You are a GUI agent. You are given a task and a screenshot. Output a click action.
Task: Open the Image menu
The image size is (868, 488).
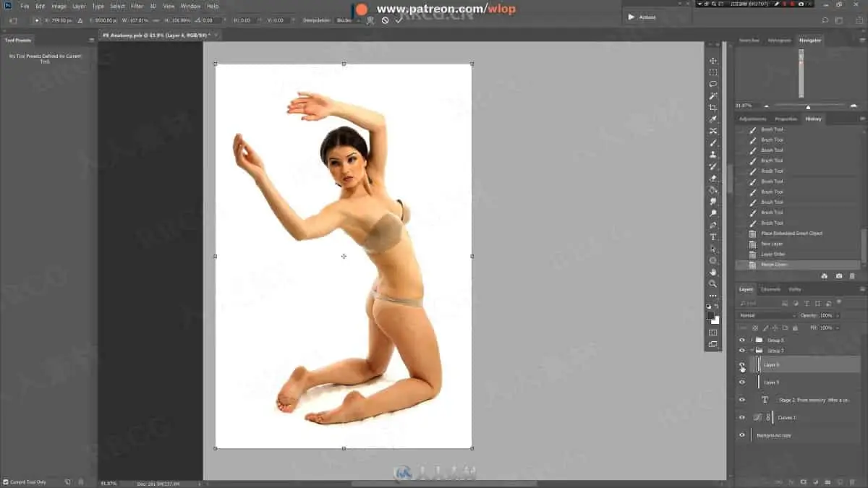click(x=59, y=6)
